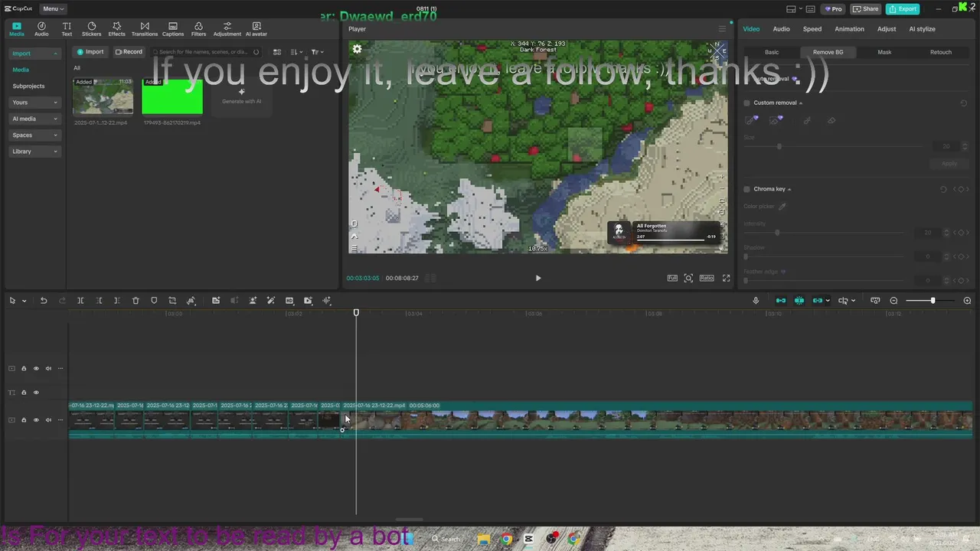Switch media to grid view icon
Viewport: 980px width, 551px height.
click(277, 52)
